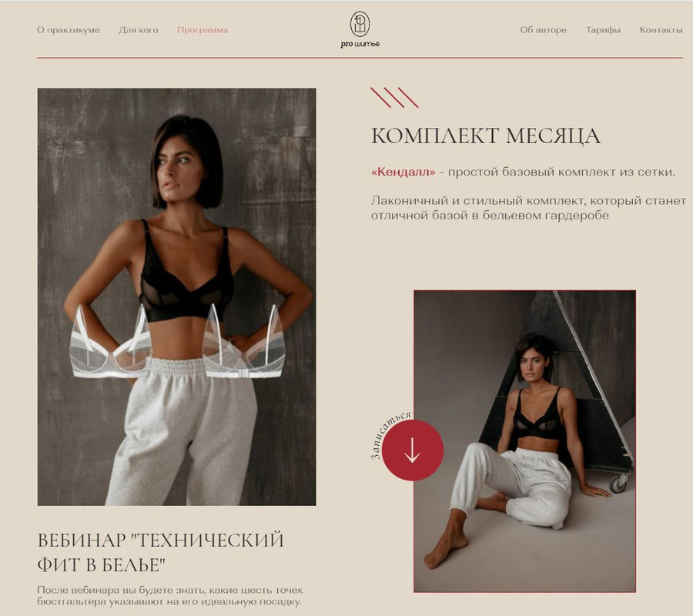Click the Лаконичный и стильный комплект description text
The height and width of the screenshot is (616, 693).
528,208
